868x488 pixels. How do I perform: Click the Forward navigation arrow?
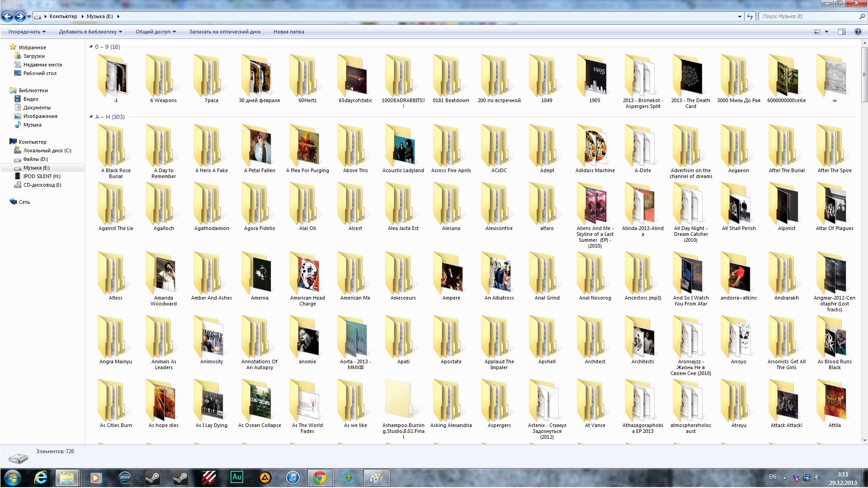click(x=20, y=17)
